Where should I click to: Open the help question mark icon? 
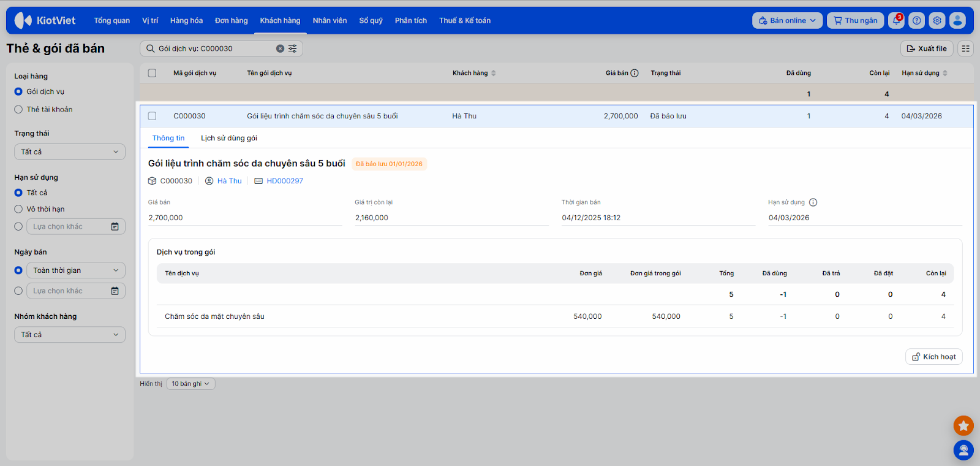point(917,20)
